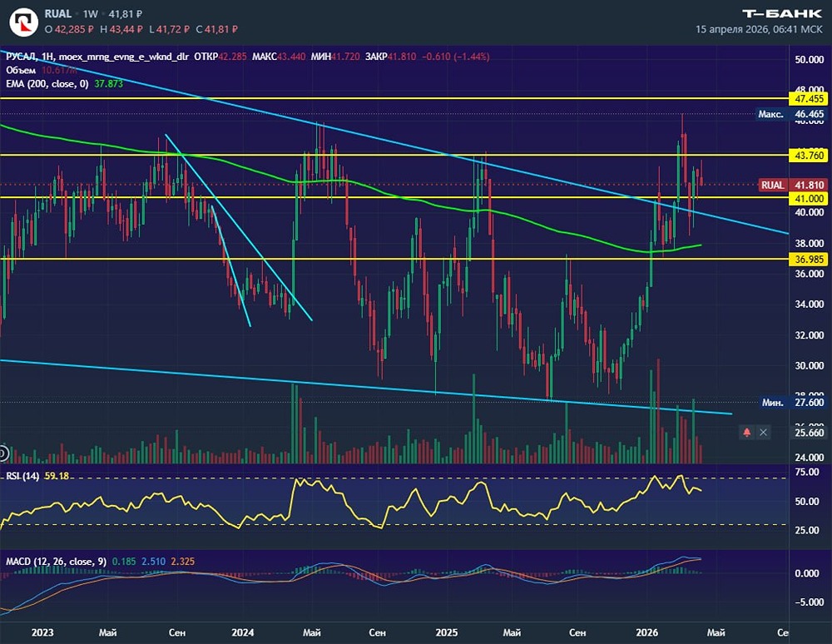Image resolution: width=832 pixels, height=644 pixels.
Task: Click 32.000 on the price axis
Action: (x=810, y=335)
